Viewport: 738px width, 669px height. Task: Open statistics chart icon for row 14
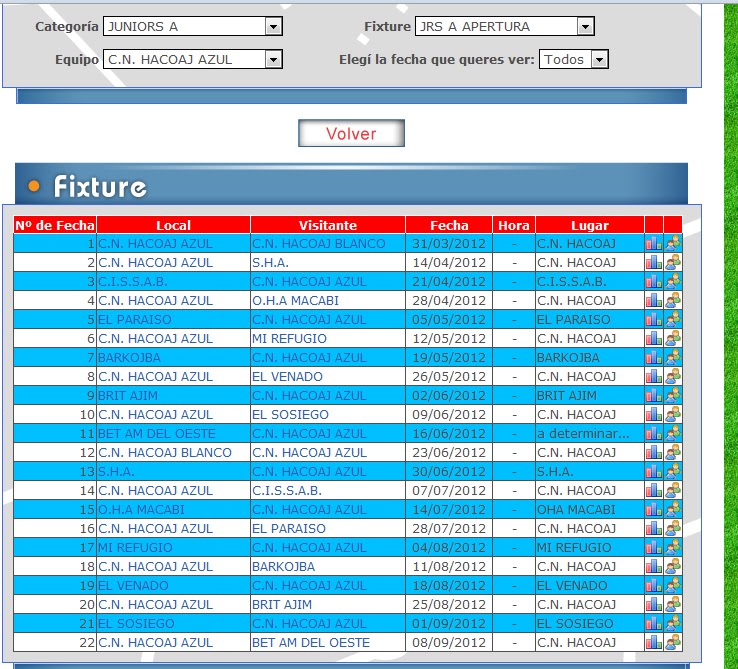pyautogui.click(x=653, y=490)
